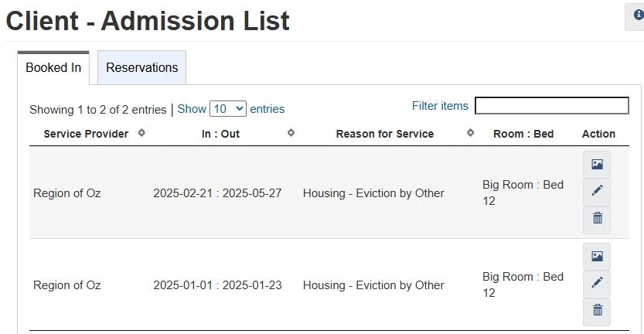Focus the Filter items text box
This screenshot has width=644, height=334.
pos(551,106)
